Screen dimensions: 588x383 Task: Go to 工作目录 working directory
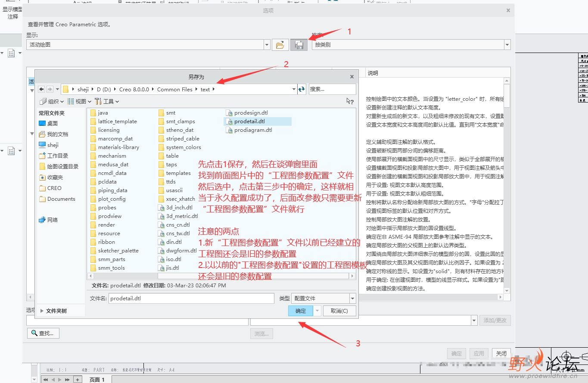pyautogui.click(x=53, y=156)
